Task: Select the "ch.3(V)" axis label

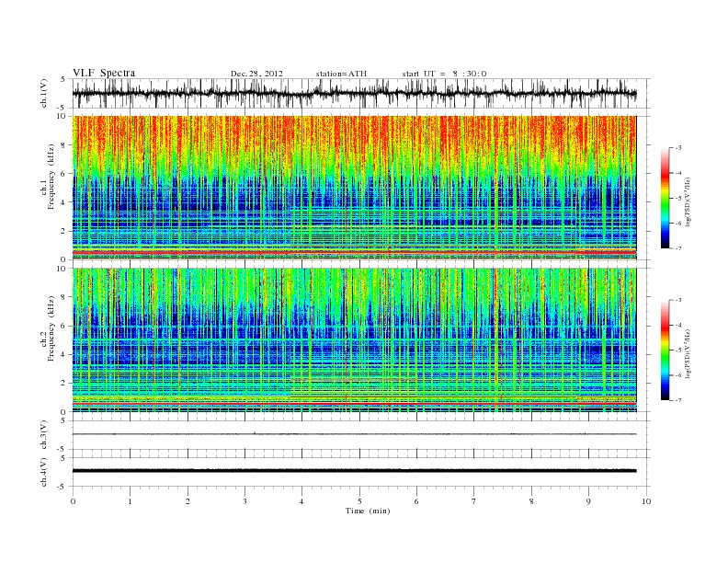Action: pyautogui.click(x=44, y=435)
